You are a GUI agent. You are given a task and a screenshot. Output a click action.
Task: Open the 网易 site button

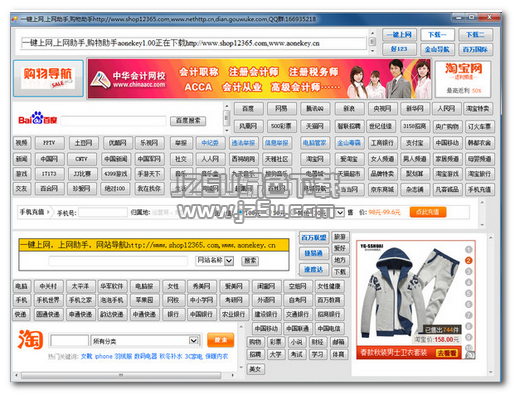281,109
